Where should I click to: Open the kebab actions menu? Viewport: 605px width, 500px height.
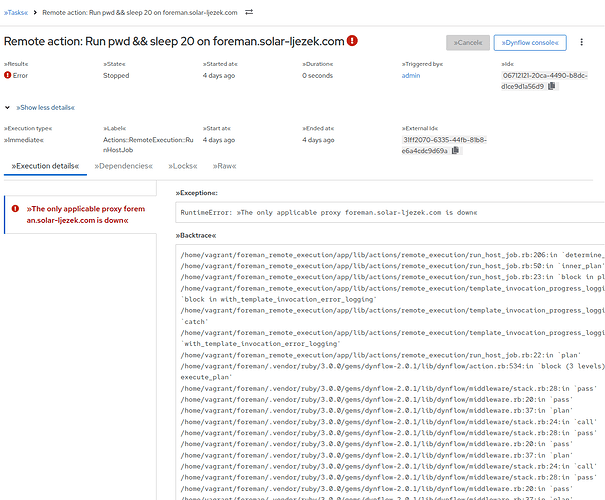(581, 42)
